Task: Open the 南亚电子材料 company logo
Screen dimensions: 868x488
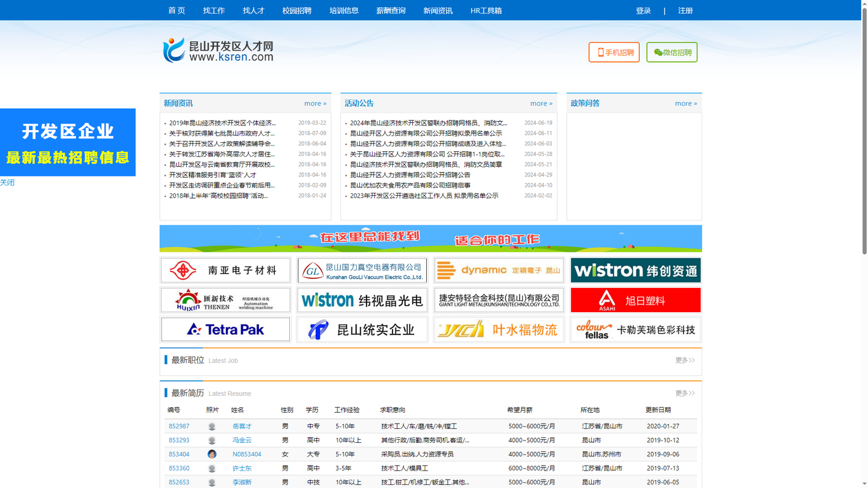Action: pos(225,271)
